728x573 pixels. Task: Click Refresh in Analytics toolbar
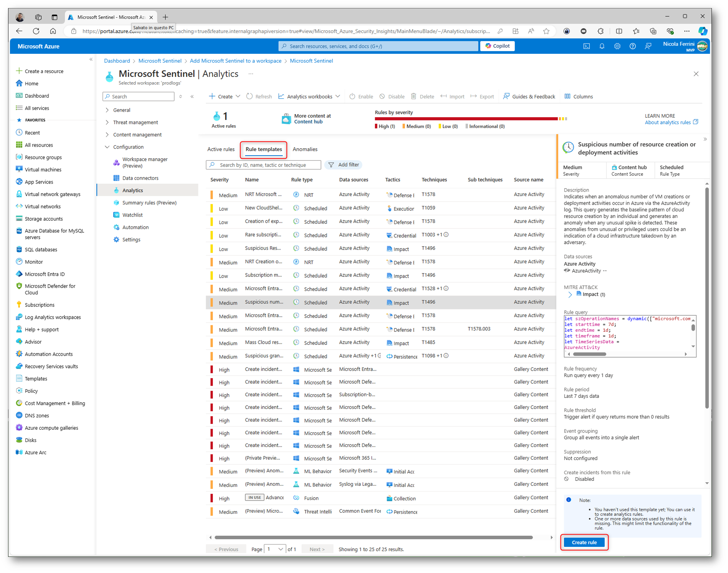tap(259, 96)
